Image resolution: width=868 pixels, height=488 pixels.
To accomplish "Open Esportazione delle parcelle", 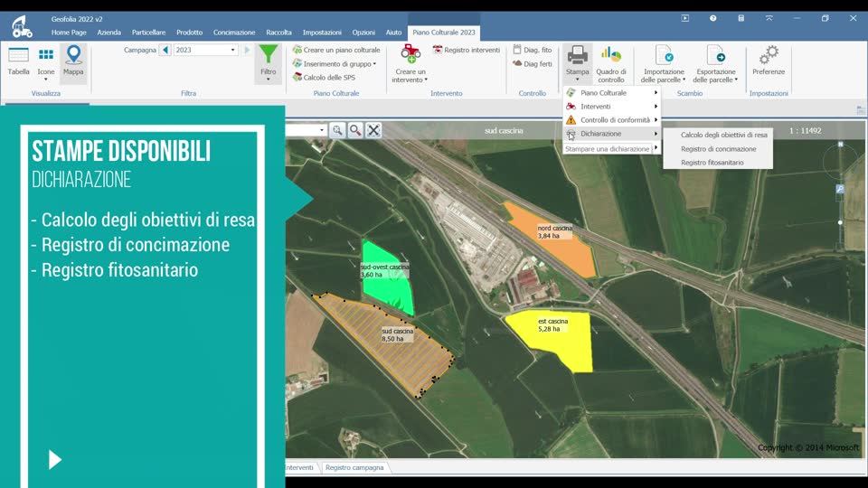I will click(716, 63).
